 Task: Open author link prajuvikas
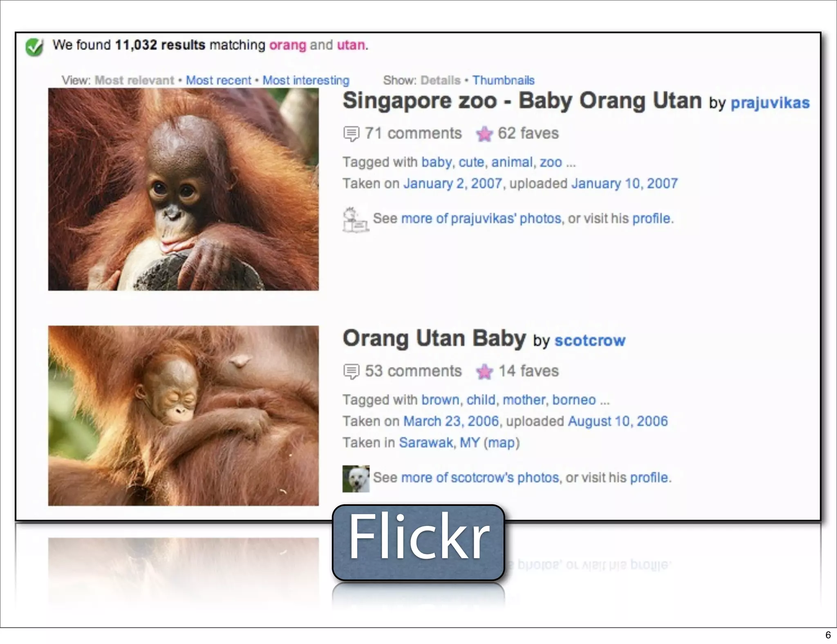(x=770, y=103)
